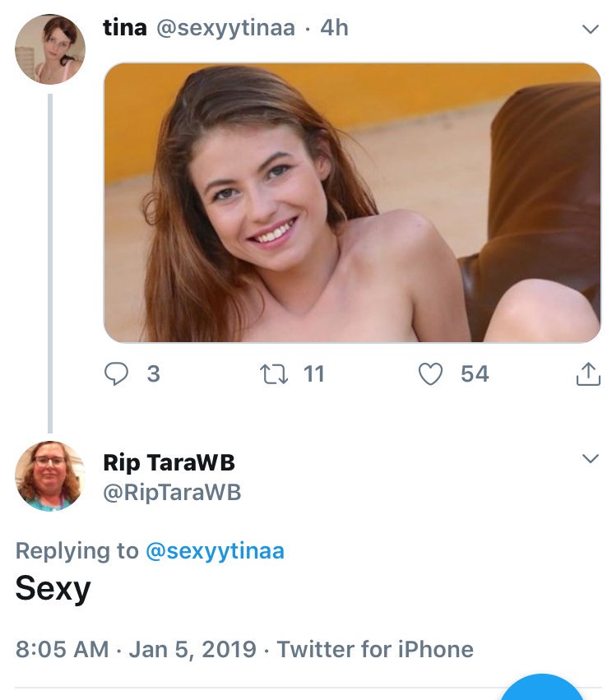This screenshot has height=700, width=612.
Task: Open Rip TaraWB's profile avatar
Action: (x=50, y=476)
